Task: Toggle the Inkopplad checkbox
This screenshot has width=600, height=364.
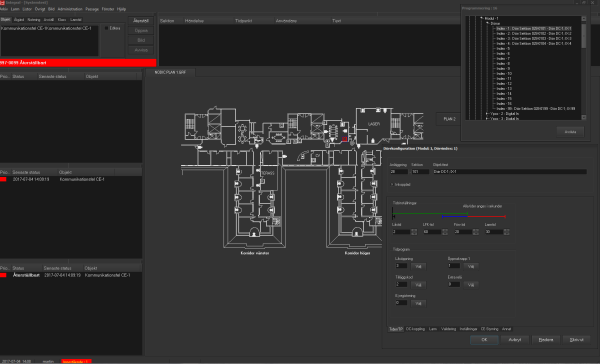Action: pyautogui.click(x=392, y=184)
